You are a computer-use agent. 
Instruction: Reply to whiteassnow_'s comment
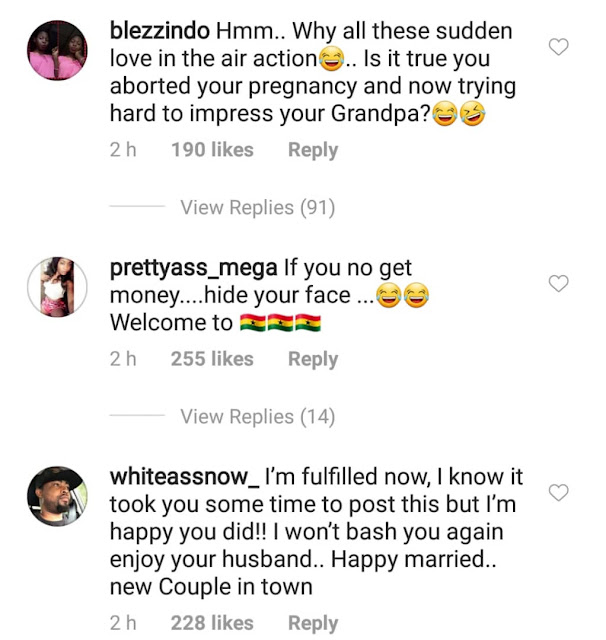[313, 623]
